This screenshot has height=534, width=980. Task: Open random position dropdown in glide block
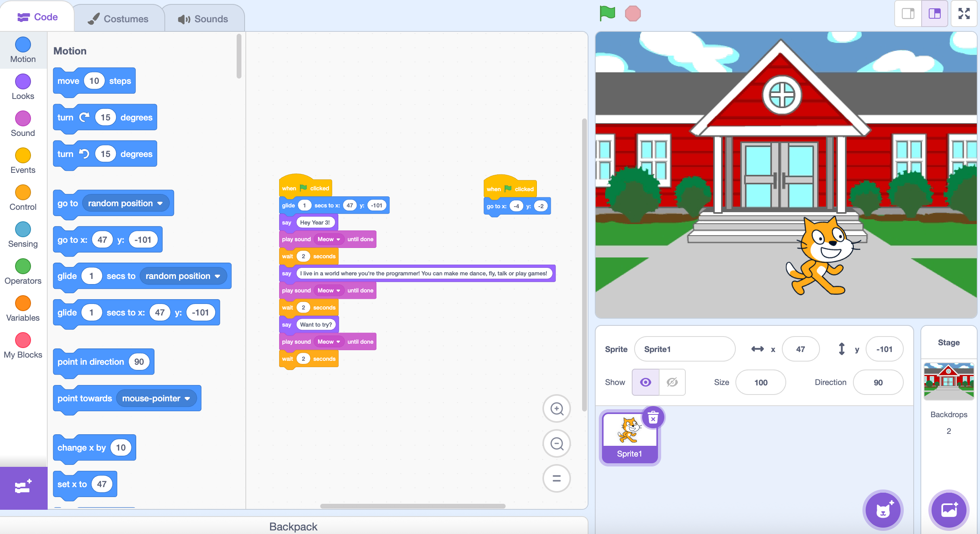point(183,276)
